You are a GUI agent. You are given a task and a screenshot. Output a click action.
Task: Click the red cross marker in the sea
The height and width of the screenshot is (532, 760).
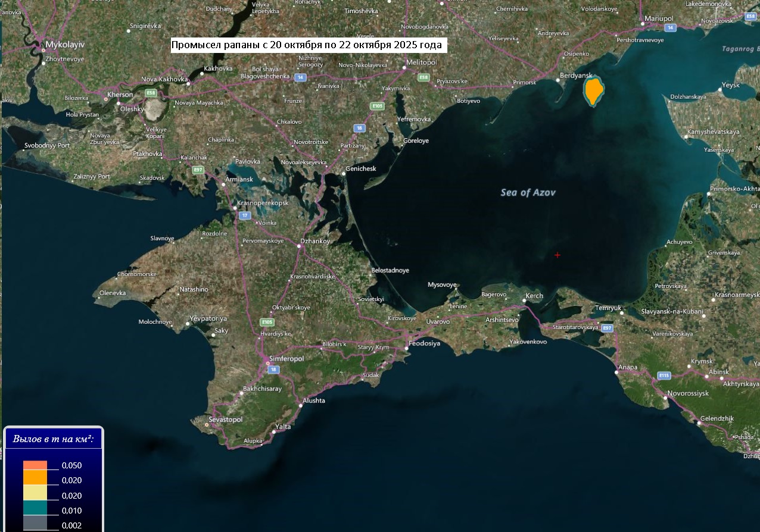click(557, 255)
